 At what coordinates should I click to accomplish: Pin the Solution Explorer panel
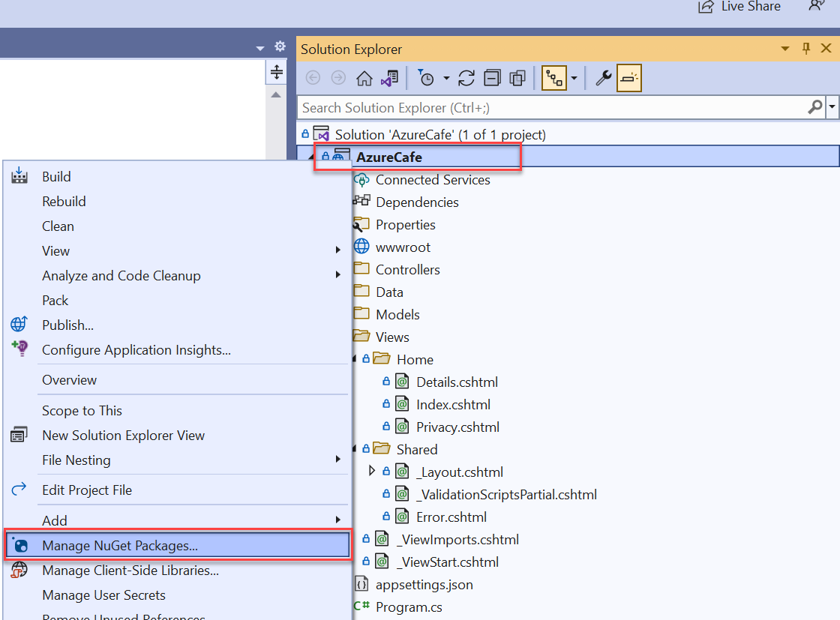(x=806, y=49)
